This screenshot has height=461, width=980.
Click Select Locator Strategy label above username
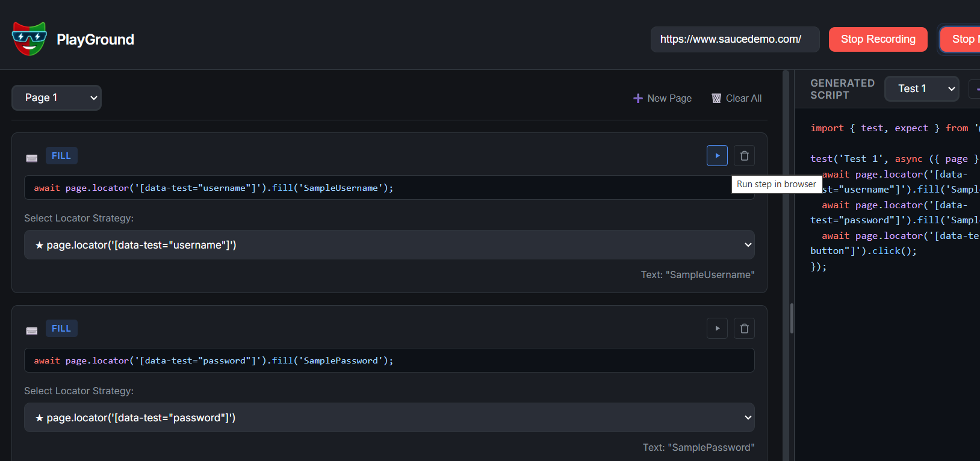79,218
